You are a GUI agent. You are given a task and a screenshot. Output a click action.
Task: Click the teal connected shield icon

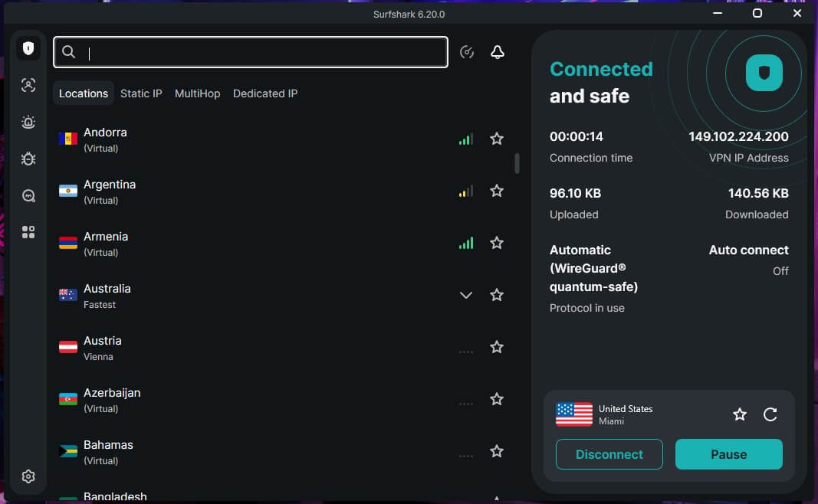[764, 73]
